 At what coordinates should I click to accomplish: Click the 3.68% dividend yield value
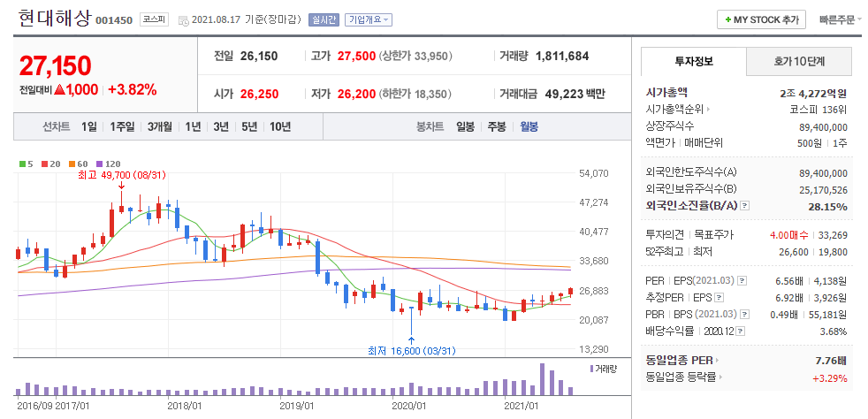click(834, 331)
